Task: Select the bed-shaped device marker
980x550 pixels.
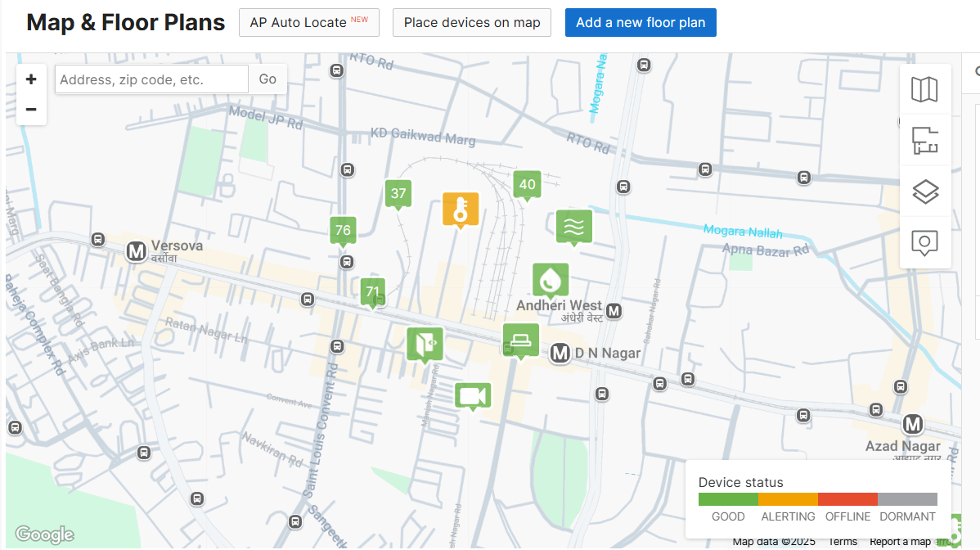Action: (520, 339)
